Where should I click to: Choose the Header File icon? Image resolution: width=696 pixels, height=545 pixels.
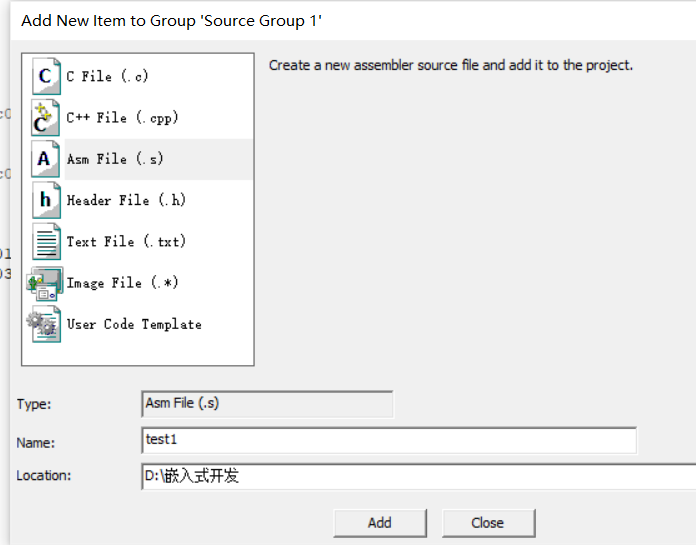point(45,200)
